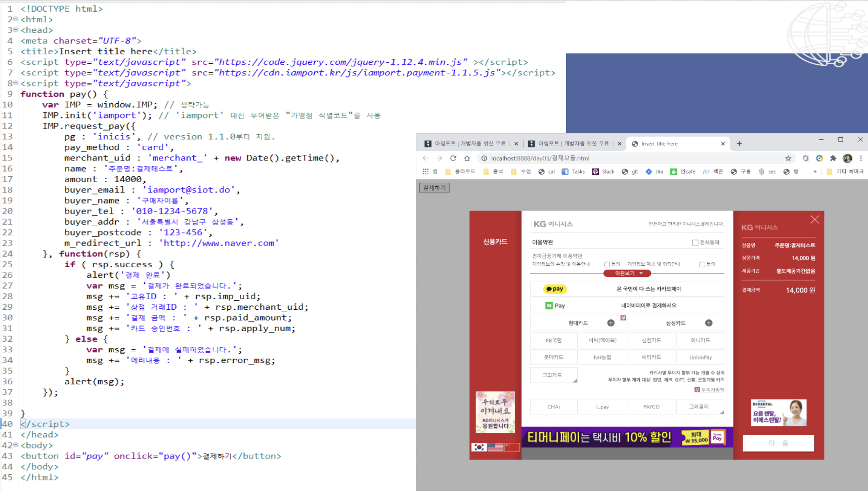Screen dimensions: 868x491
Task: Close the 'Insert title here' tab
Action: (723, 144)
